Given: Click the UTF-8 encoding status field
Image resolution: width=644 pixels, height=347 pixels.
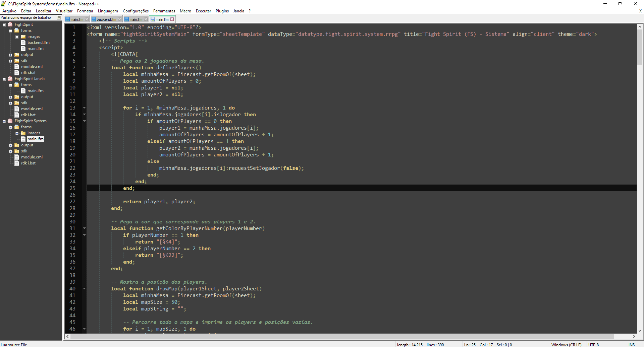Looking at the screenshot, I should click(593, 345).
